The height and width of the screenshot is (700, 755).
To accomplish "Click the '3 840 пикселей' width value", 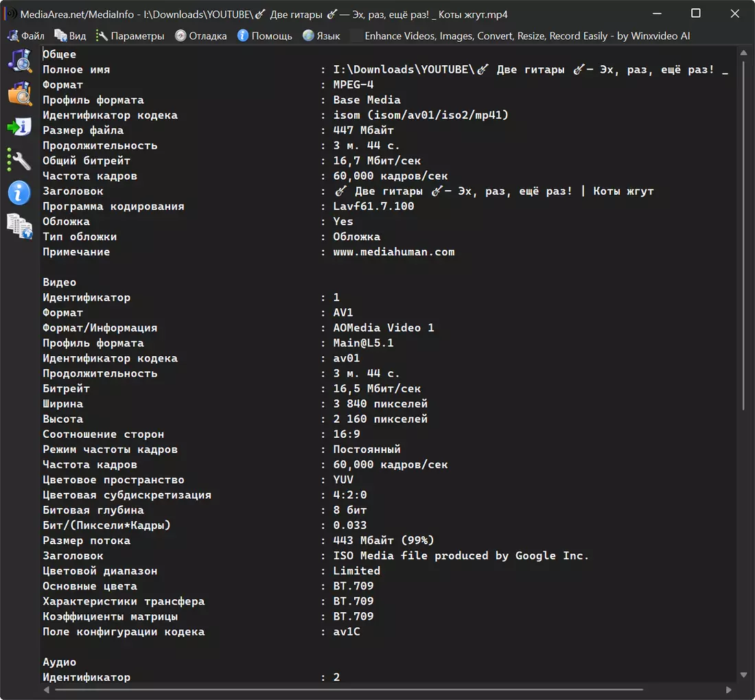I will pos(380,404).
